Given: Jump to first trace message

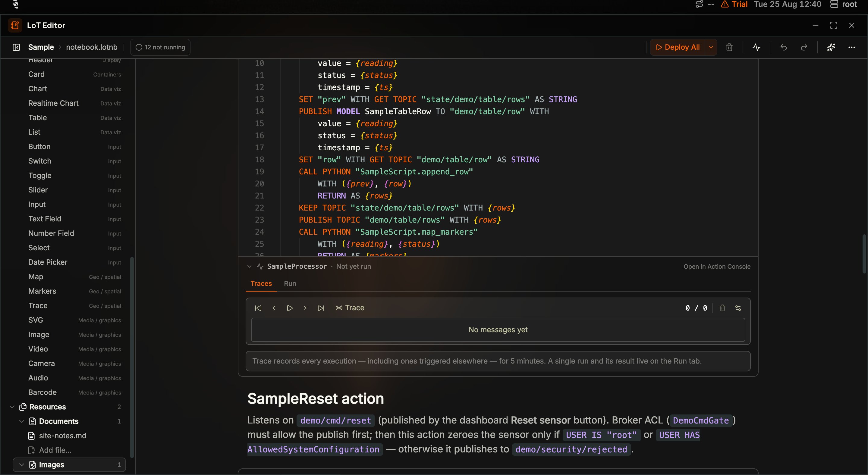Looking at the screenshot, I should (258, 308).
